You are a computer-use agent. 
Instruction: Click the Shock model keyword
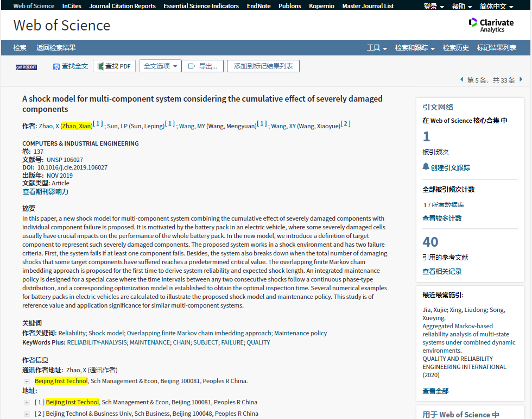(x=106, y=334)
